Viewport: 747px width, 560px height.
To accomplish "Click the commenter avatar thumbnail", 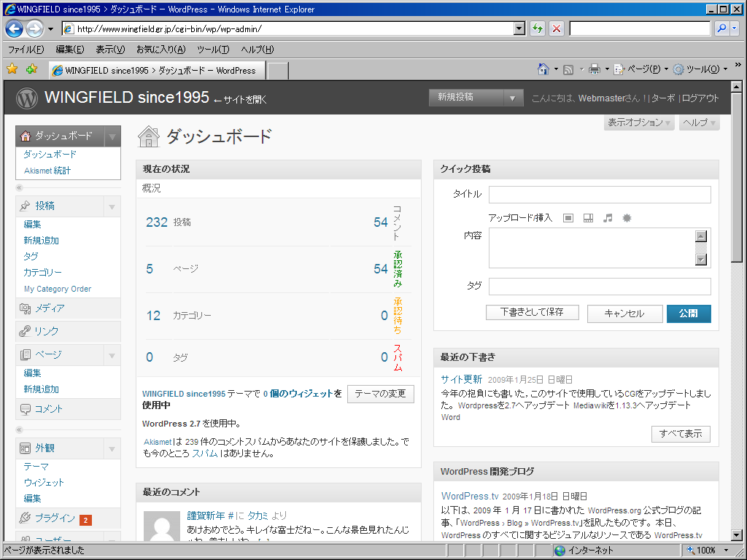I will click(x=162, y=526).
